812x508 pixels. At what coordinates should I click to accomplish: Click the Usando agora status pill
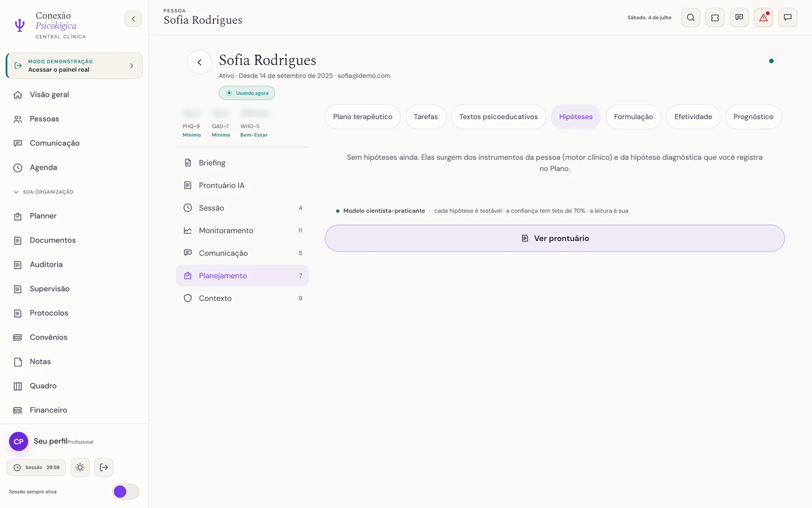pos(247,93)
